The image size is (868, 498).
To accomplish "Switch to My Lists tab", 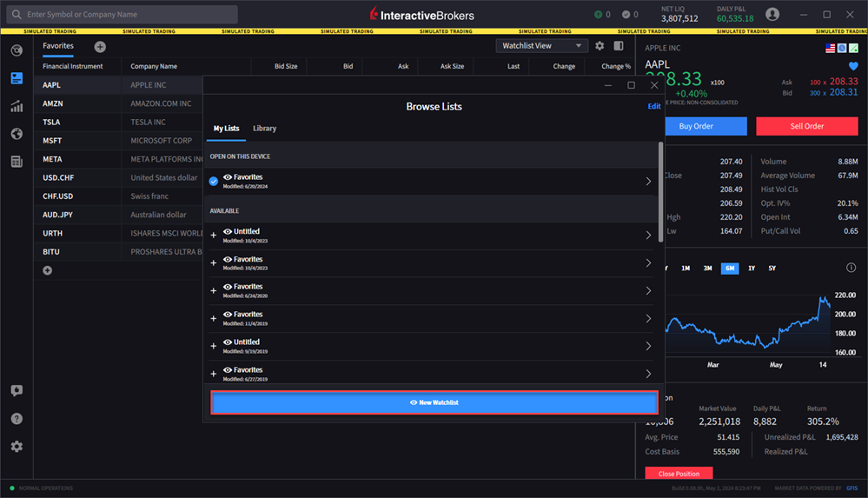I will 227,129.
